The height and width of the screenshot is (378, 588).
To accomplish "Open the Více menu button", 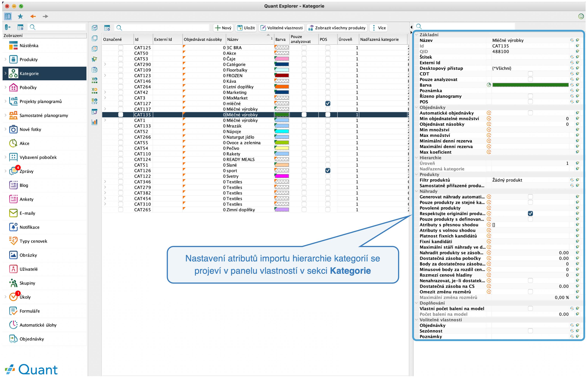I will click(379, 28).
